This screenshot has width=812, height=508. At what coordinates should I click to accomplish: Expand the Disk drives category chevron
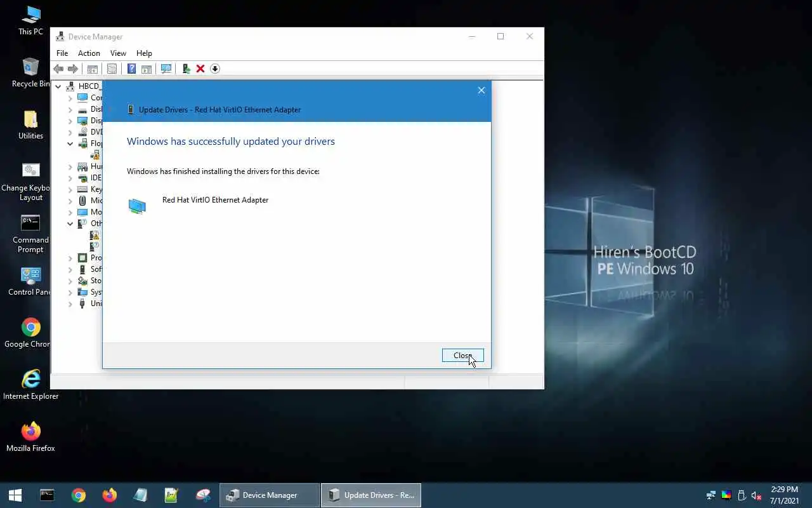[x=70, y=109]
